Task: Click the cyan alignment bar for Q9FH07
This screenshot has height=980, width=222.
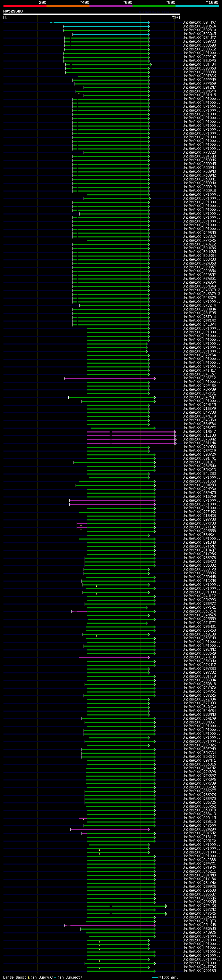Action: click(100, 23)
